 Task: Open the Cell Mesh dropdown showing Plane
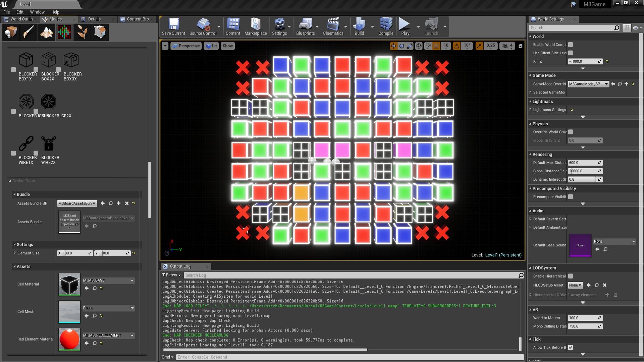(x=108, y=308)
